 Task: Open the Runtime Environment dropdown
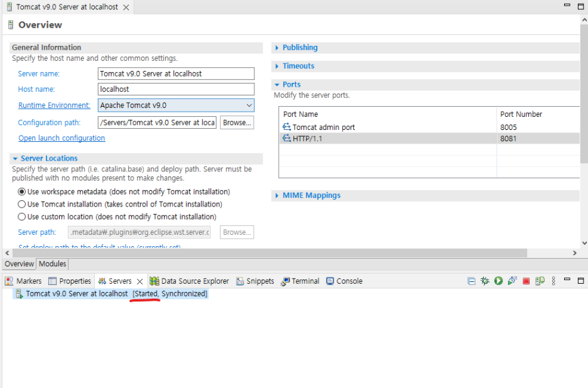click(x=249, y=105)
